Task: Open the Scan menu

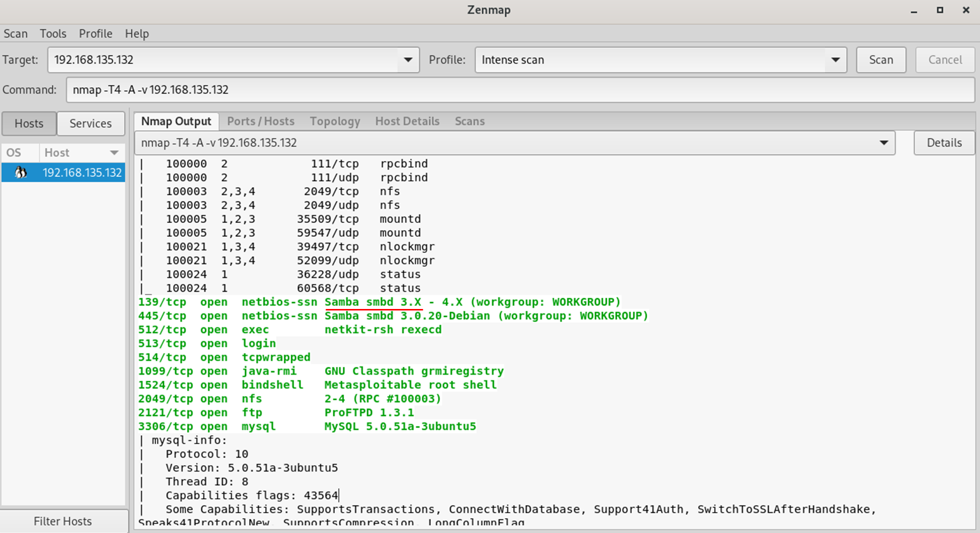Action: [16, 33]
